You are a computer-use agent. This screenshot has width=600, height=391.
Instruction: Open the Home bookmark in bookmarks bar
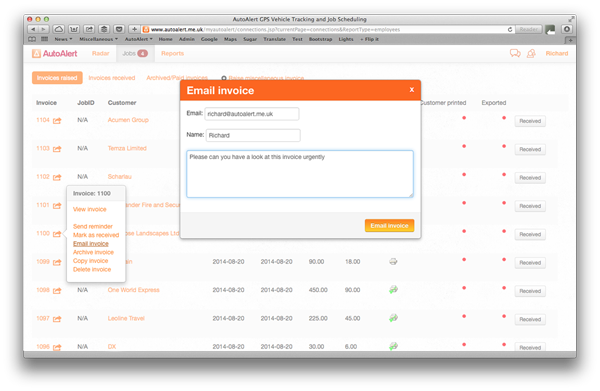pyautogui.click(x=165, y=39)
